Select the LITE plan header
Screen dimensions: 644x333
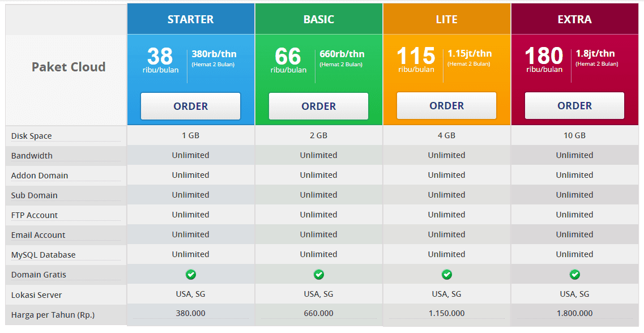click(447, 19)
